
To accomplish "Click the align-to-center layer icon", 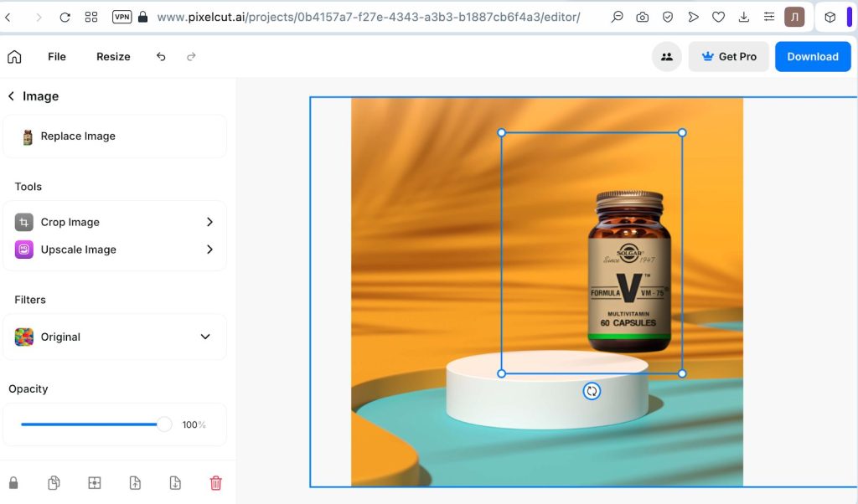I will pyautogui.click(x=95, y=483).
